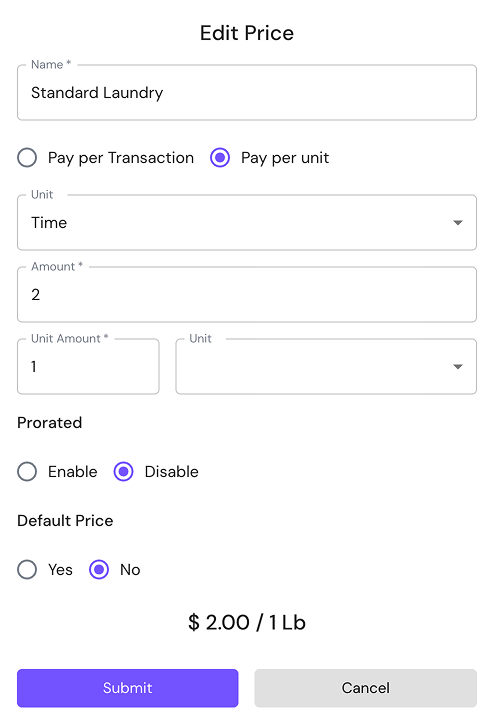Click the Time unit dropdown arrow

pos(457,223)
